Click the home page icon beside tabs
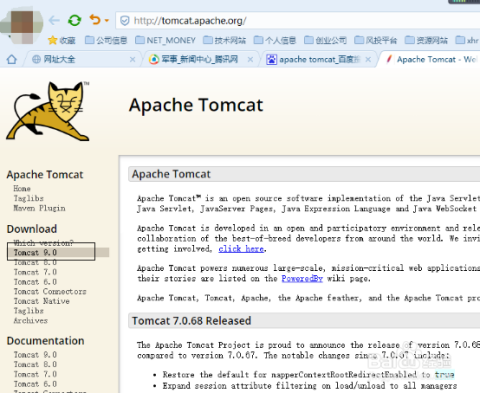The width and height of the screenshot is (480, 393). coord(12,60)
